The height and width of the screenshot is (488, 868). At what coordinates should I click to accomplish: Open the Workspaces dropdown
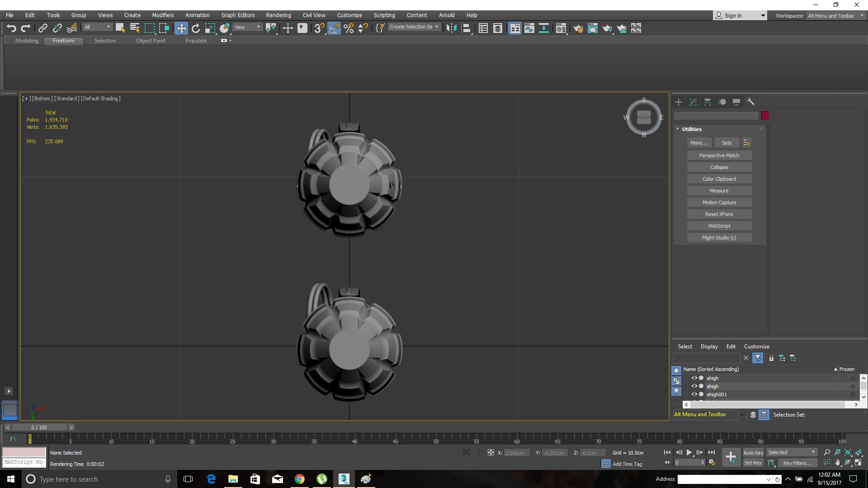pos(835,15)
